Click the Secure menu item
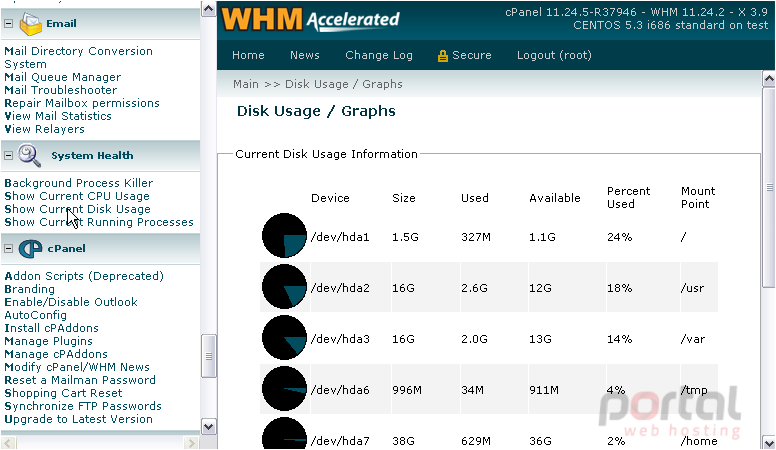 471,55
